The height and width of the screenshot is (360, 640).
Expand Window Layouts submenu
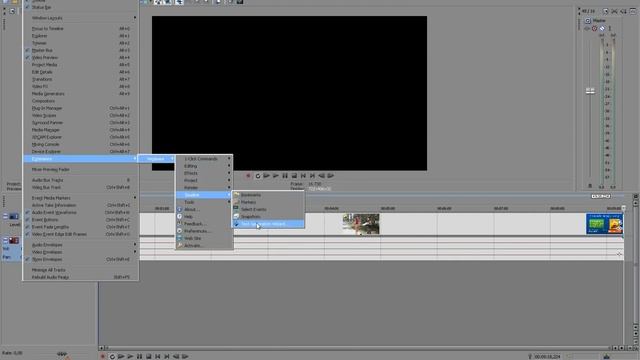(x=81, y=18)
